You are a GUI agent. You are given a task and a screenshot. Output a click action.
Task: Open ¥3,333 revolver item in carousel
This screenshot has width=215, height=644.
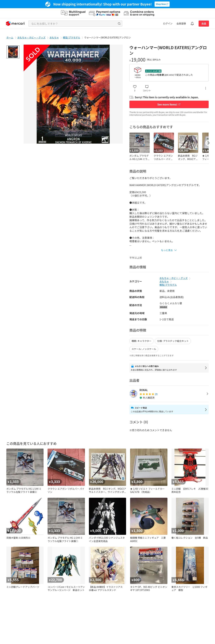tap(164, 146)
